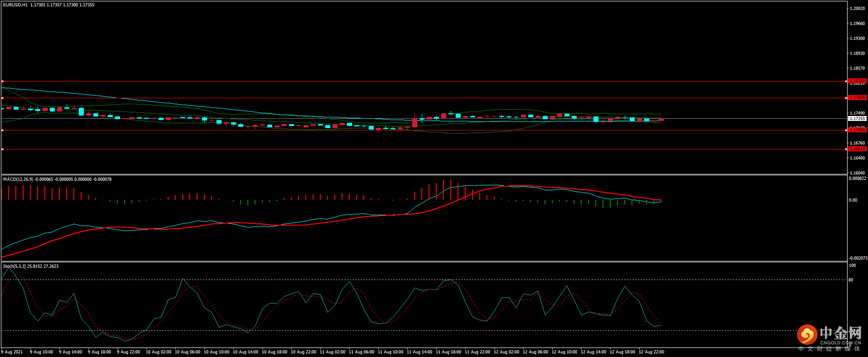Viewport: 868px width, 357px height.
Task: Click the orange cloud logo icon
Action: [807, 335]
